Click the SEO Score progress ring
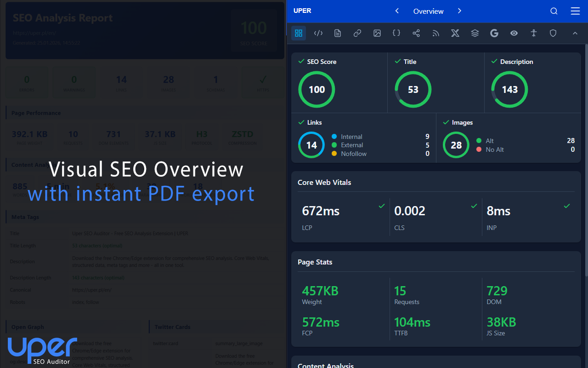The height and width of the screenshot is (368, 588). [x=317, y=89]
